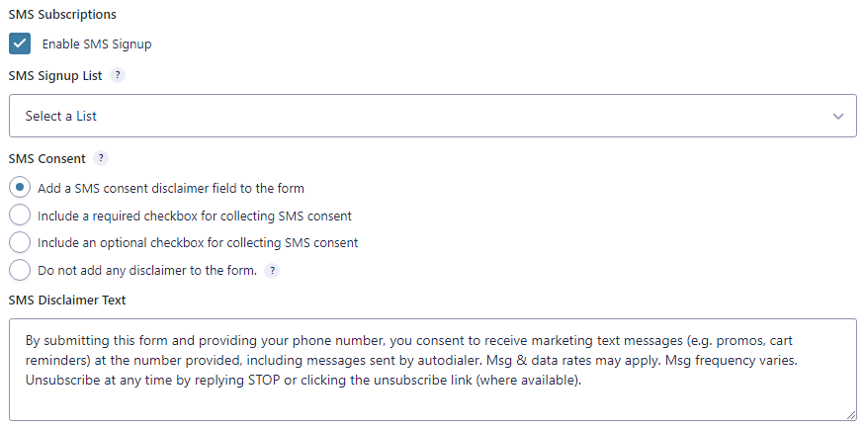The height and width of the screenshot is (432, 868).
Task: Select the optional checkbox SMS consent radio option
Action: tap(20, 242)
